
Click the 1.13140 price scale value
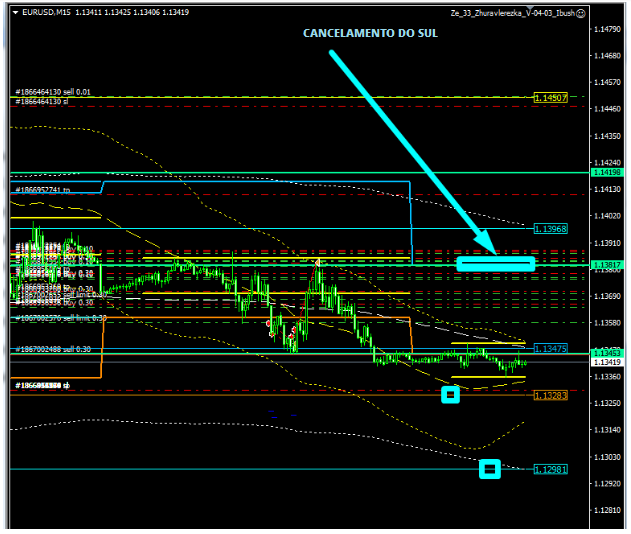[607, 430]
